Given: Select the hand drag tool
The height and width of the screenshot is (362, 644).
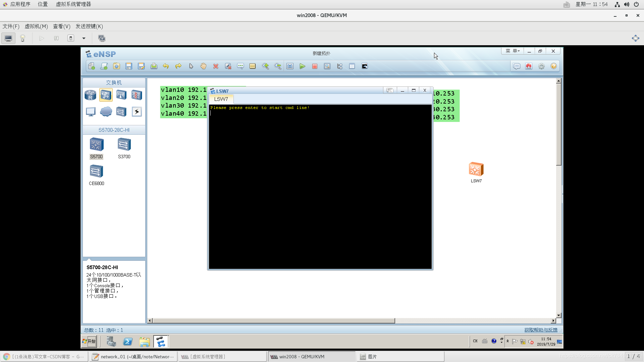Looking at the screenshot, I should (x=203, y=66).
